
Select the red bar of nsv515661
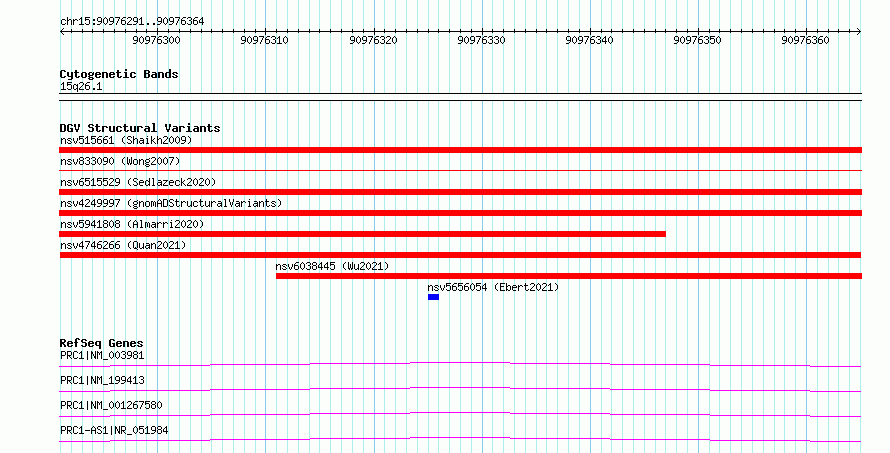click(x=460, y=150)
